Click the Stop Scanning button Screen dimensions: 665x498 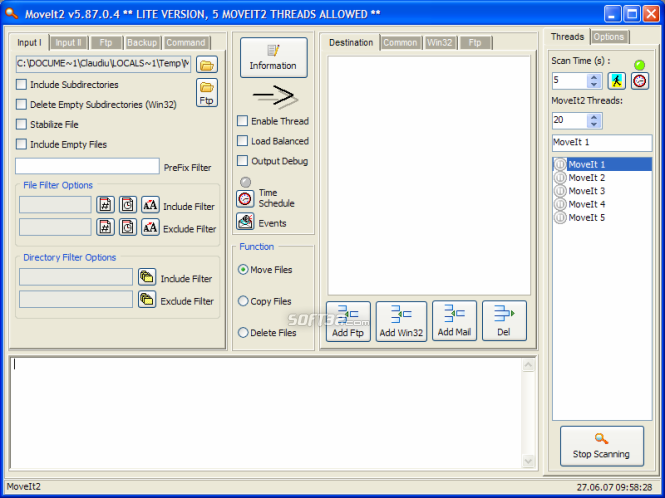[602, 446]
